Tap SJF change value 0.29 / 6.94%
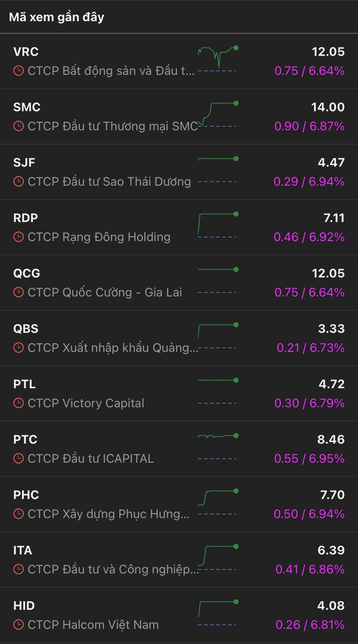The image size is (358, 644). [x=309, y=181]
